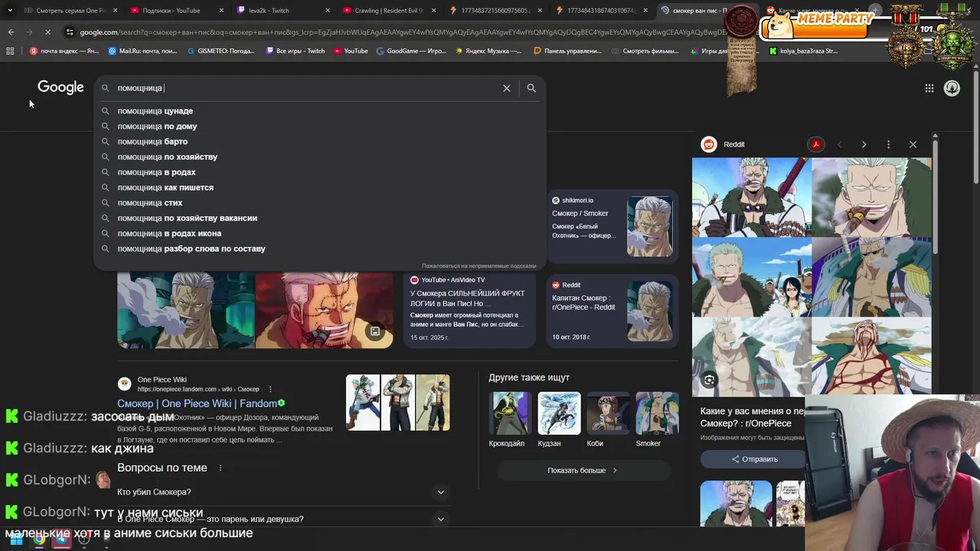Click the address bar URL field
The width and height of the screenshot is (980, 551).
tap(398, 32)
